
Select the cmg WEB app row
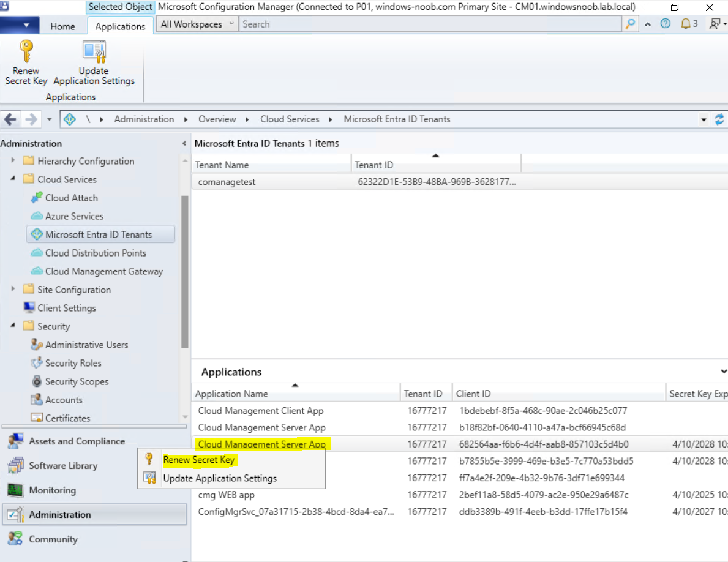(460, 495)
